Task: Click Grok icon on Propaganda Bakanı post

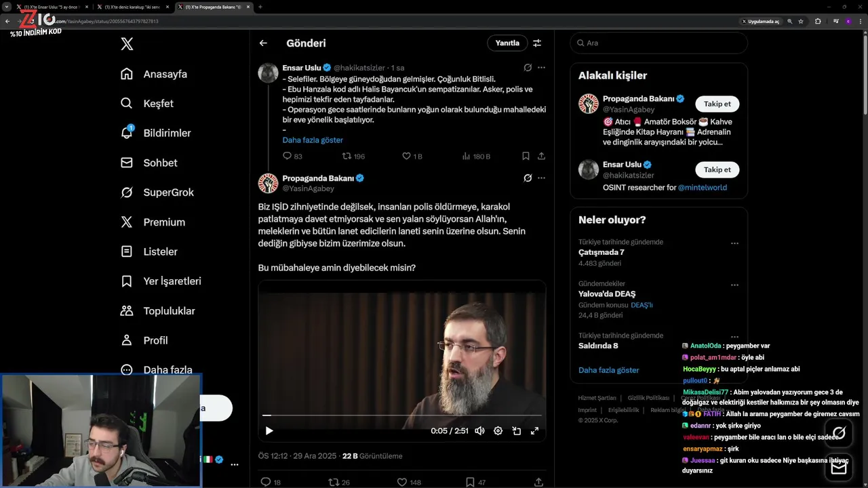Action: (528, 178)
